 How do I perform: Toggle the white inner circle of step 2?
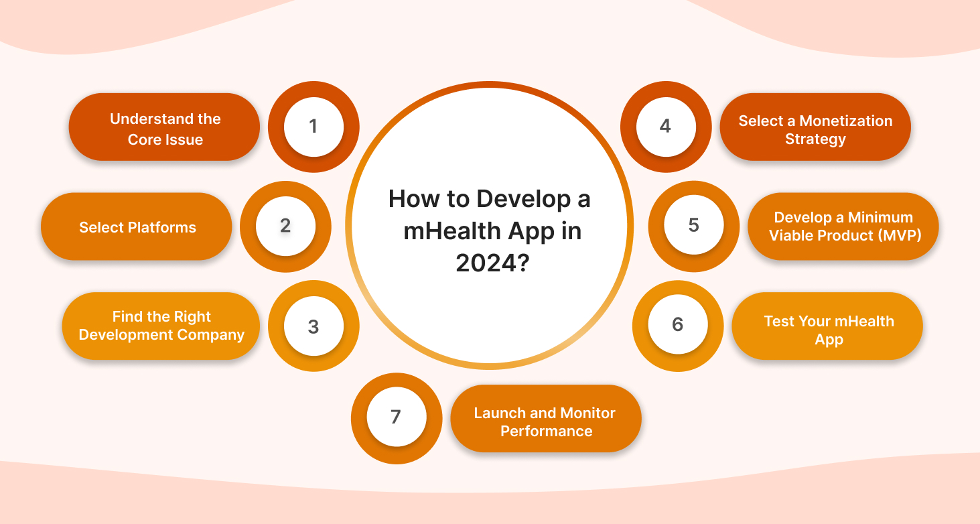[x=286, y=226]
